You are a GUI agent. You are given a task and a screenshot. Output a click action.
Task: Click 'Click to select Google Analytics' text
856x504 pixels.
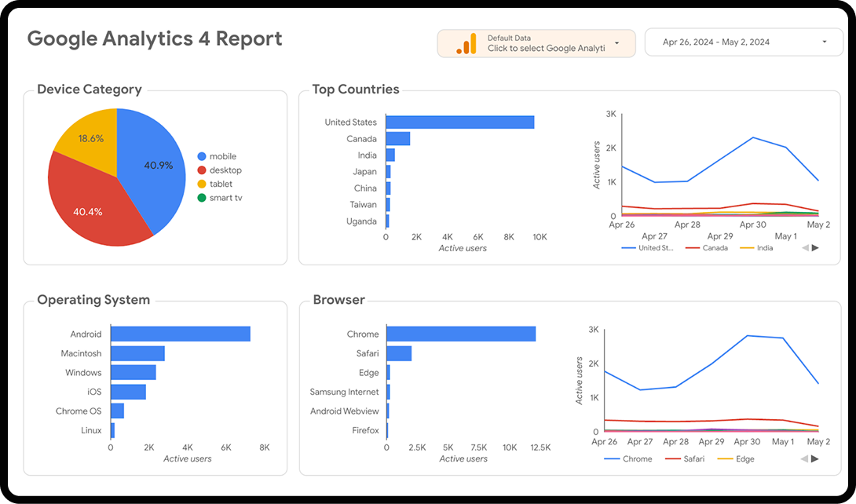click(546, 49)
